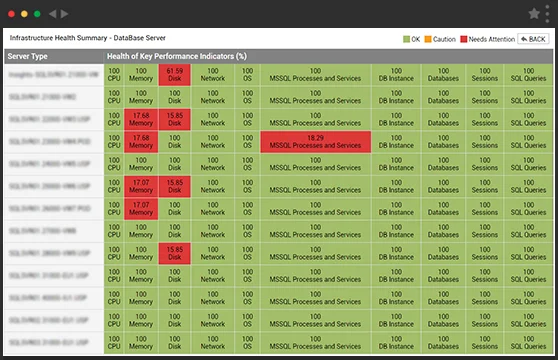558x360 pixels.
Task: Open the three-dot menu icon
Action: tap(547, 14)
